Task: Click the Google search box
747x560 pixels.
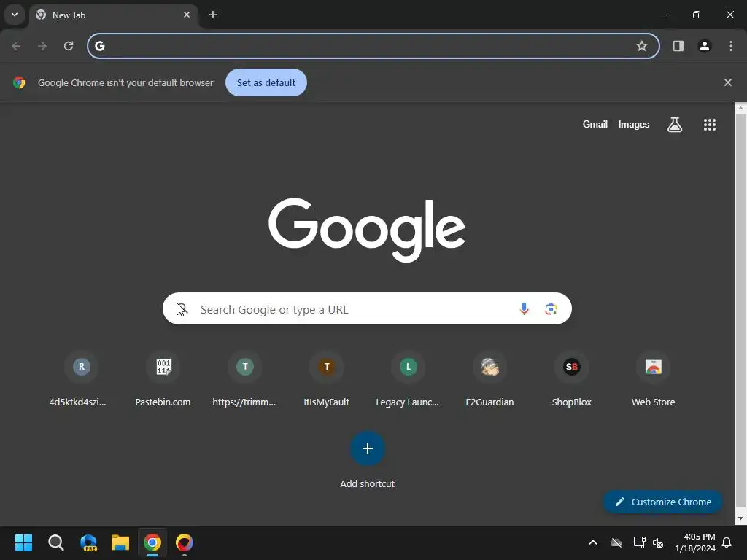Action: coord(368,308)
